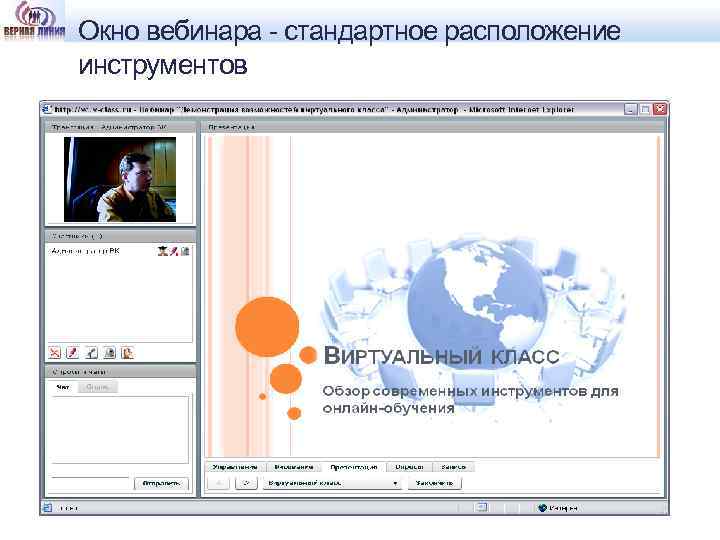
Task: Close the Internet Explorer window
Action: point(660,110)
